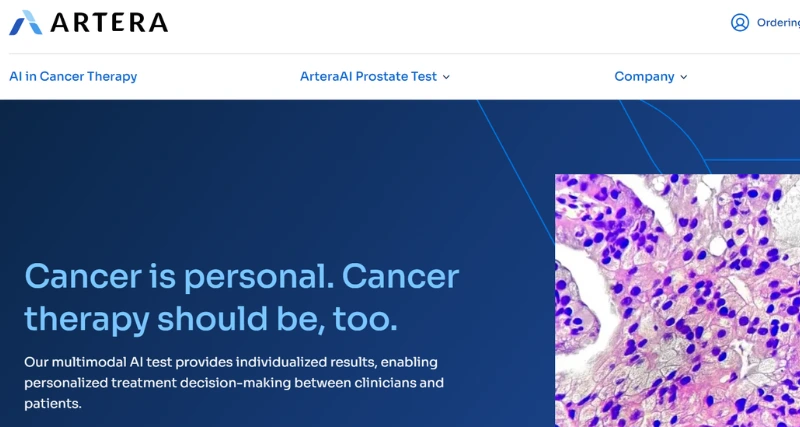
Task: Click the headline line "therapy should be, too."
Action: point(210,318)
